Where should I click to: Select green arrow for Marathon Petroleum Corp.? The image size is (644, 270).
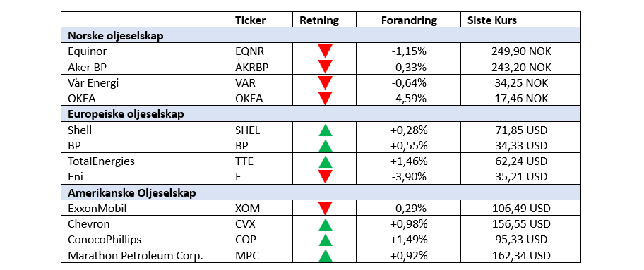pos(325,255)
